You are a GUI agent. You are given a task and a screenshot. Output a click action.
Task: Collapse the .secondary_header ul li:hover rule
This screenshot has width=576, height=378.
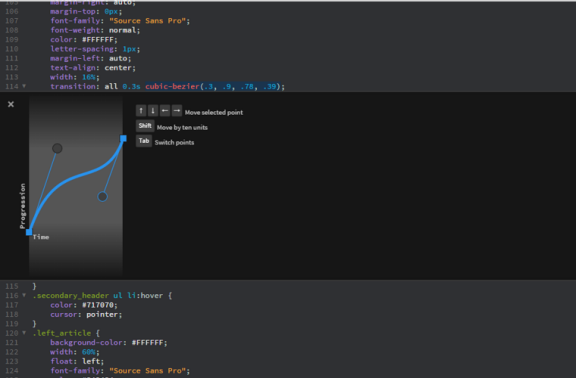click(x=24, y=295)
